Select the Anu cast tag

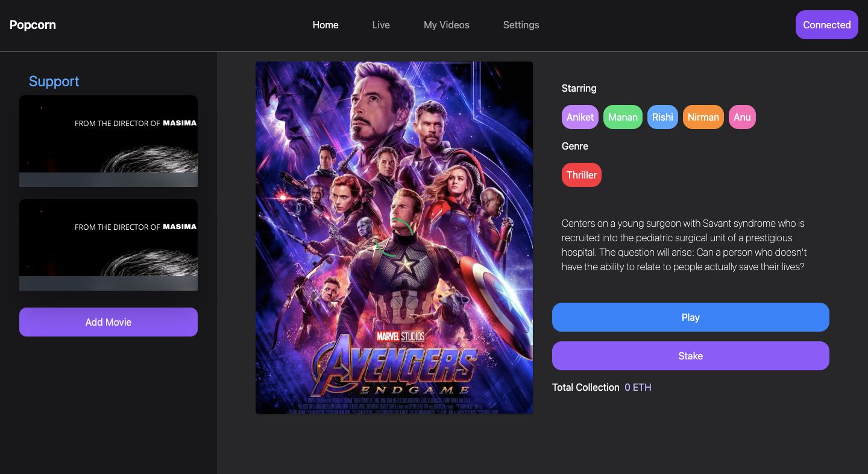[x=742, y=117]
